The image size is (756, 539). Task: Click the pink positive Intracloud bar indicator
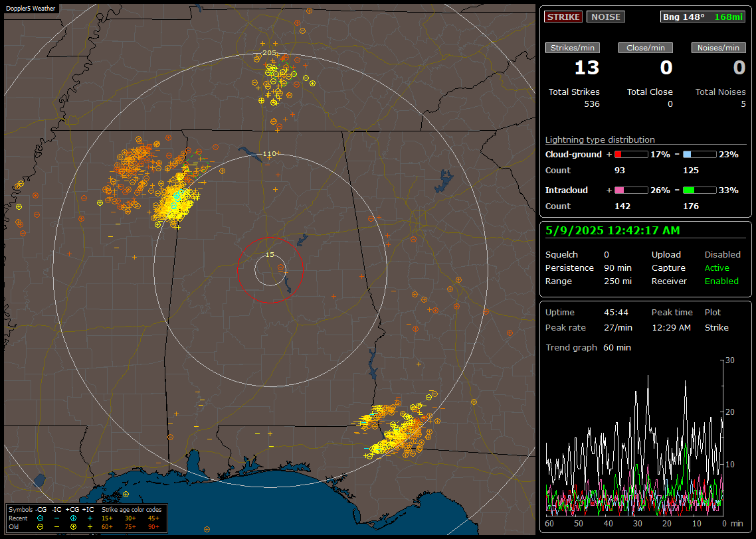coord(631,191)
